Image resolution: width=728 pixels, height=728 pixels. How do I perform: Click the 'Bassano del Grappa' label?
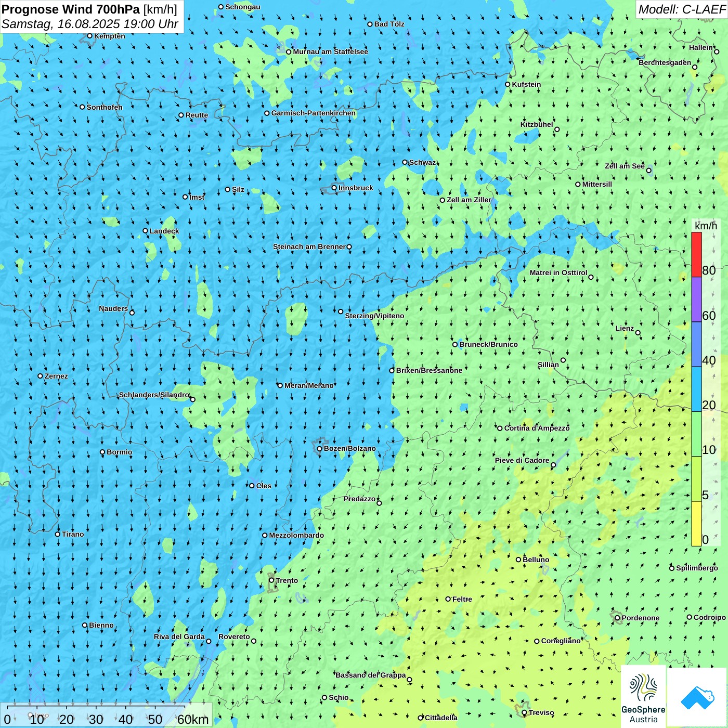[x=371, y=675]
